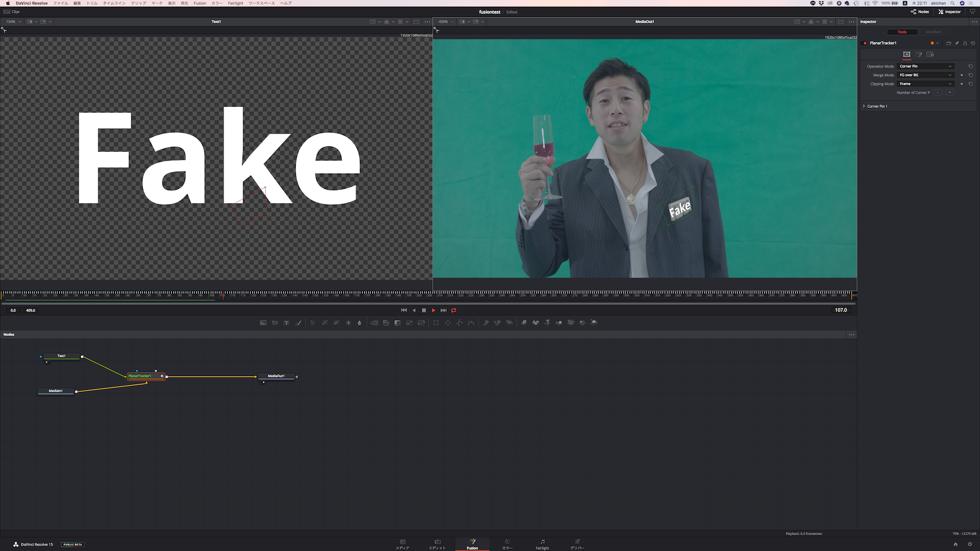This screenshot has width=980, height=551.
Task: Increase the number of corner pins
Action: coord(950,93)
